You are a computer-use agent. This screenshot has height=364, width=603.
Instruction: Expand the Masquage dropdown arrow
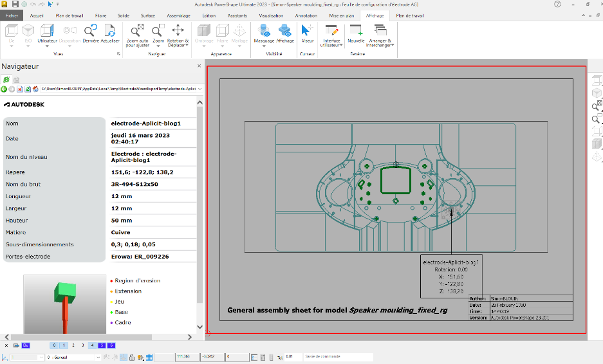[x=264, y=46]
